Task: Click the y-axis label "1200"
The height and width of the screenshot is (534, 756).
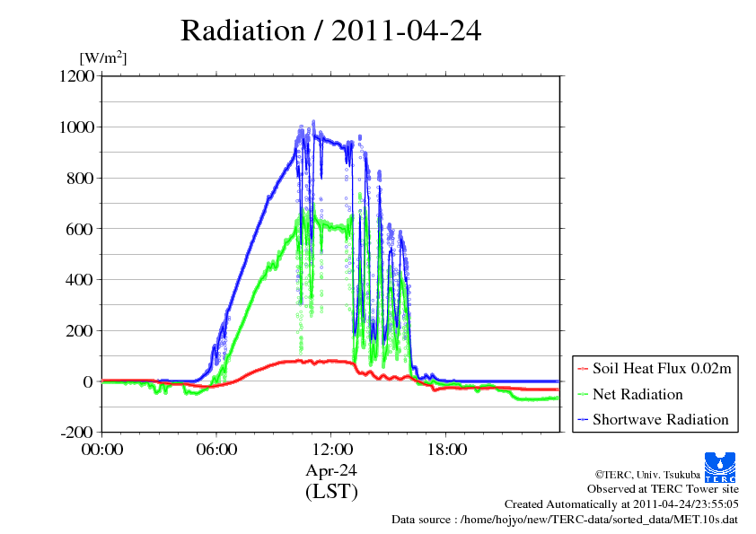Action: [76, 76]
